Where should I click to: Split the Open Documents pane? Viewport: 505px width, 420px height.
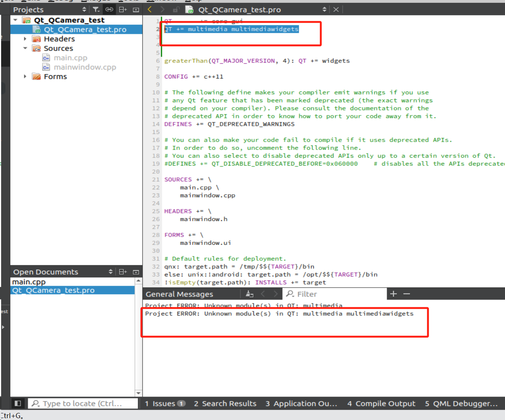123,272
